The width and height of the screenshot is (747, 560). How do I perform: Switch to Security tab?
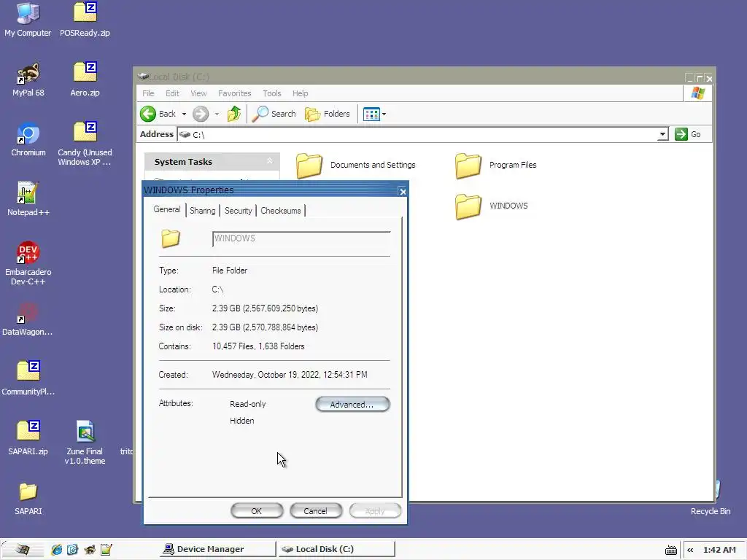point(239,211)
